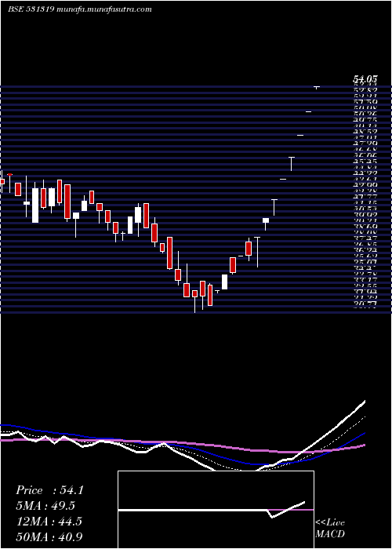Click the topmost candlestick at the 54.05 level
This screenshot has height=549, width=392.
click(x=317, y=87)
